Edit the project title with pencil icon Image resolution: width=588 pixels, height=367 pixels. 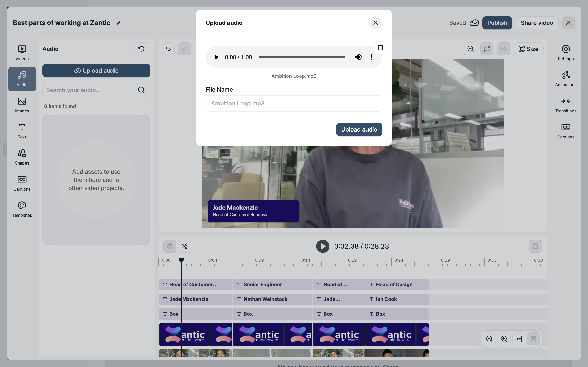(x=118, y=23)
